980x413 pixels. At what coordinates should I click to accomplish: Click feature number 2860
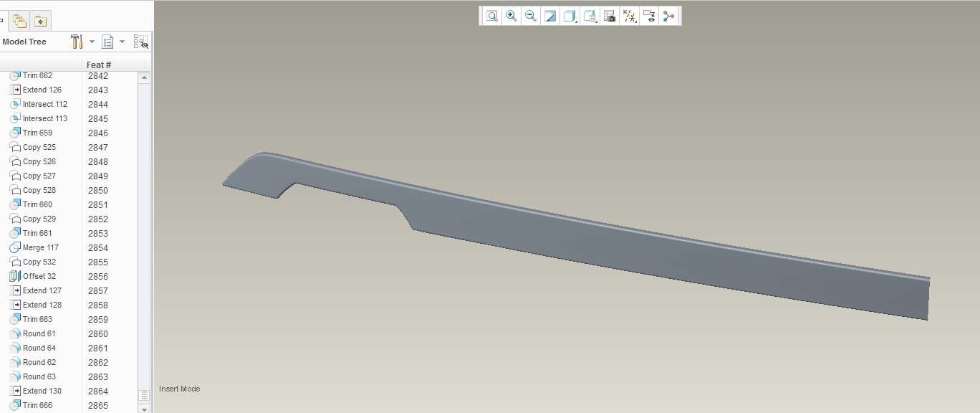click(98, 334)
